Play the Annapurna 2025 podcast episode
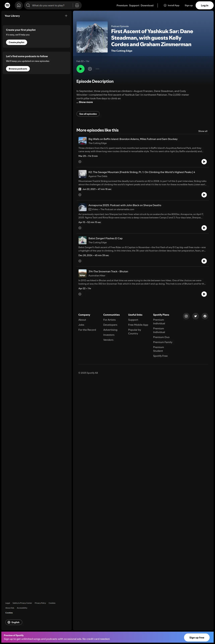 204,228
